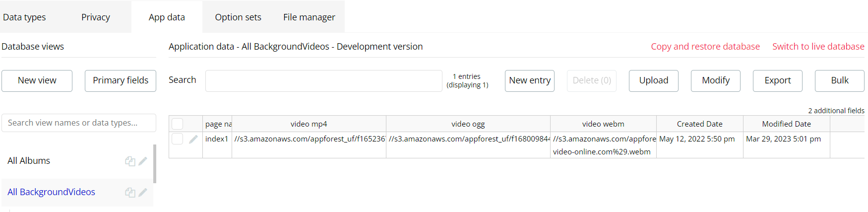Open Copy and restore database link

(705, 46)
